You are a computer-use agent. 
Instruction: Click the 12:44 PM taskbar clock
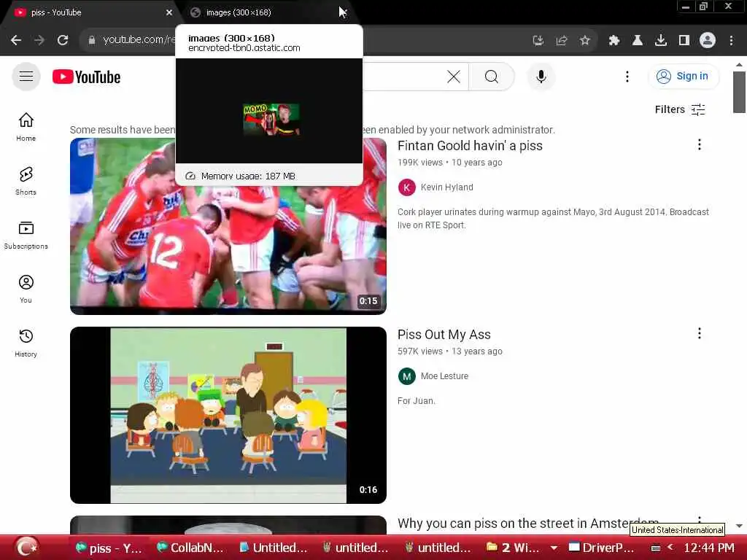pos(709,548)
